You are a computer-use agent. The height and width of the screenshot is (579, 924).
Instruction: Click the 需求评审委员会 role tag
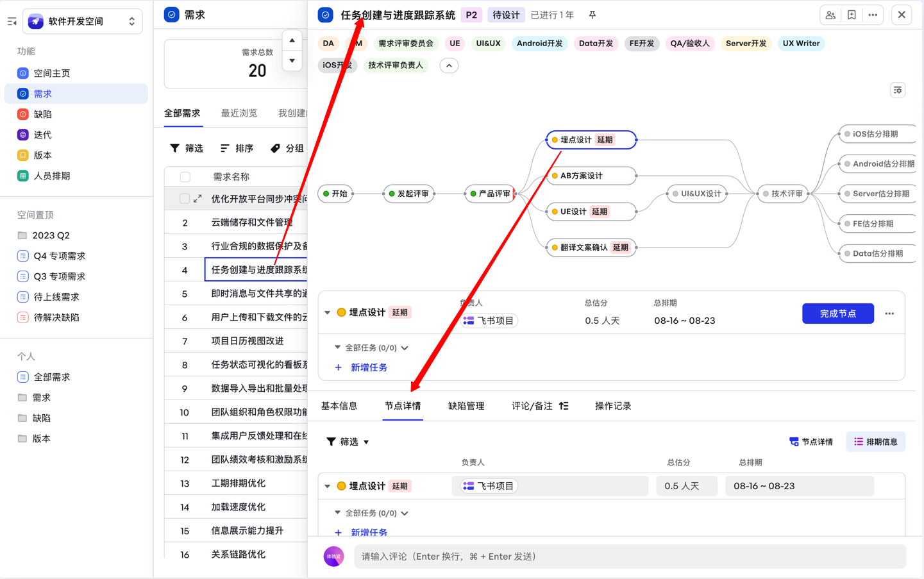pyautogui.click(x=405, y=44)
